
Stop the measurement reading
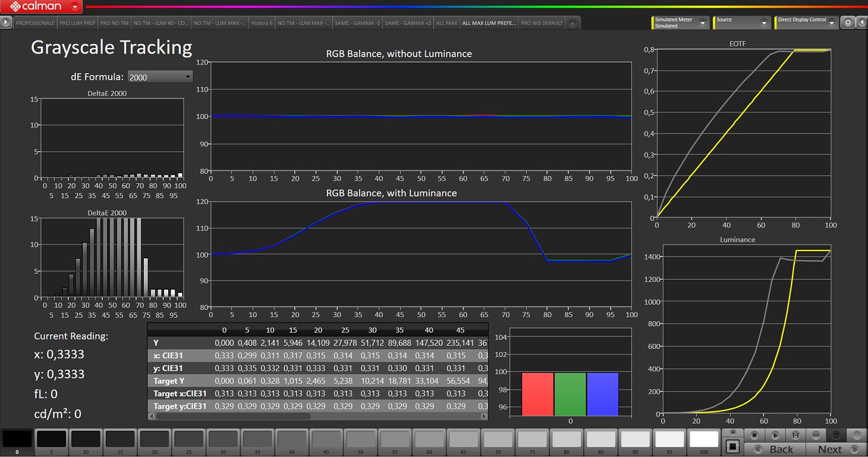pyautogui.click(x=754, y=435)
